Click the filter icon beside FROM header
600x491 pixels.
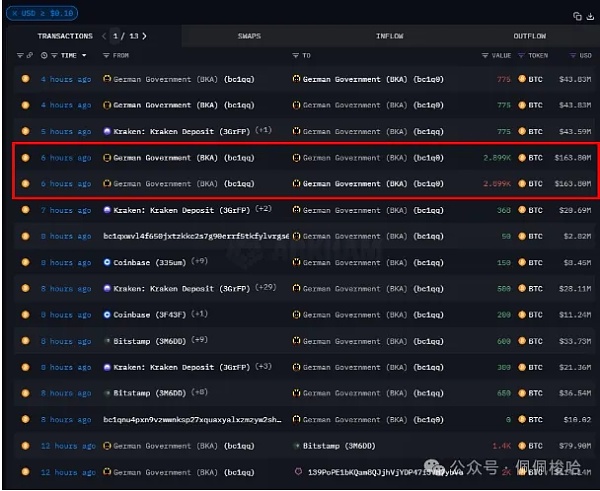click(107, 55)
